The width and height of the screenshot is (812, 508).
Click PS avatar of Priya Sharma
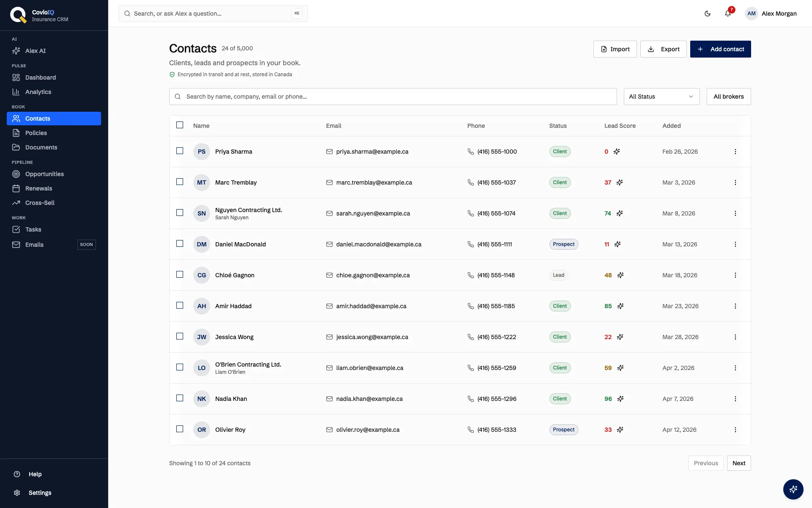[x=202, y=152]
